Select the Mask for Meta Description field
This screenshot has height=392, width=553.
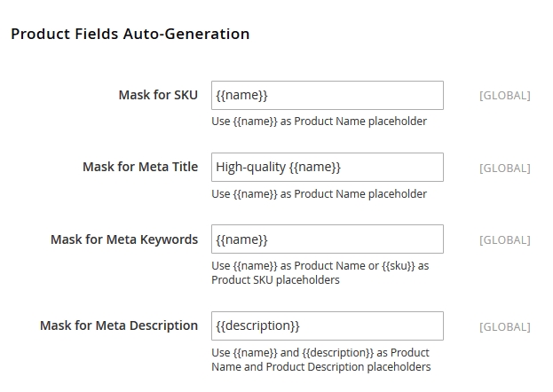pos(327,325)
